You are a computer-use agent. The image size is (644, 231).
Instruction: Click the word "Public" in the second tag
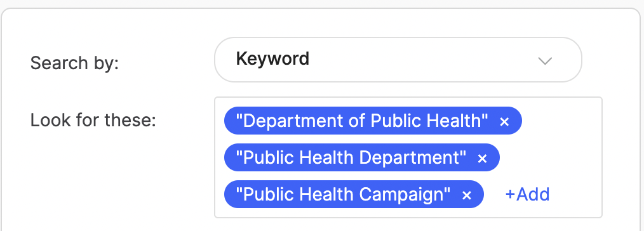pyautogui.click(x=268, y=158)
